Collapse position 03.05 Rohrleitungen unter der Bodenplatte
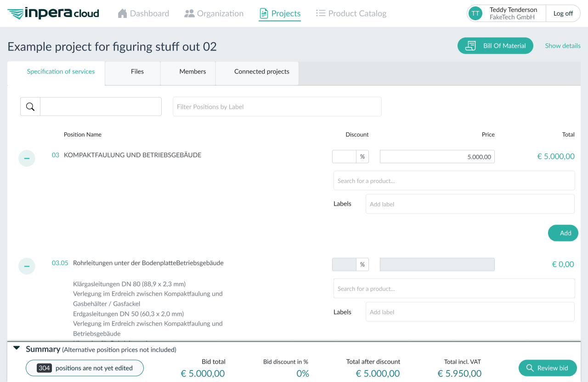The height and width of the screenshot is (382, 588). 27,266
